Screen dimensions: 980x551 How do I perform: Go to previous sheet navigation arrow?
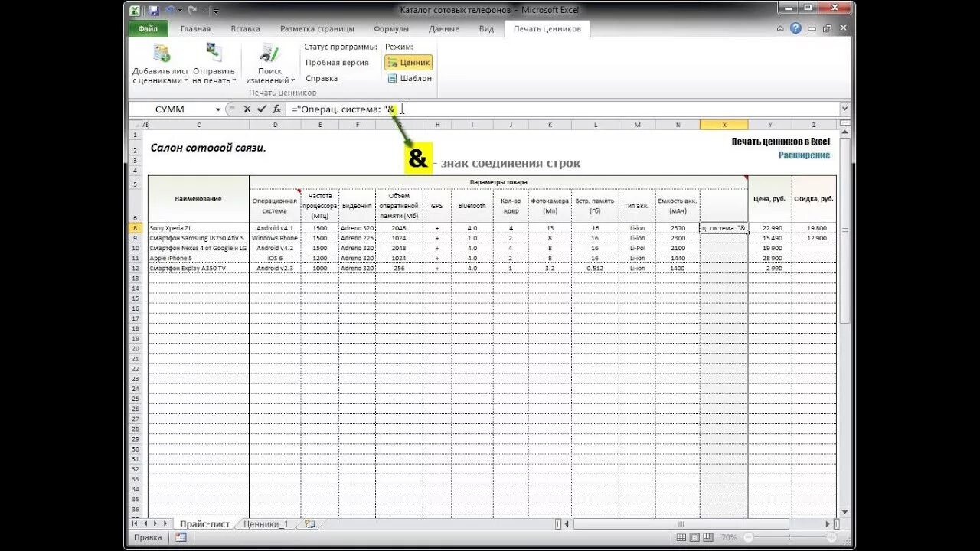145,523
